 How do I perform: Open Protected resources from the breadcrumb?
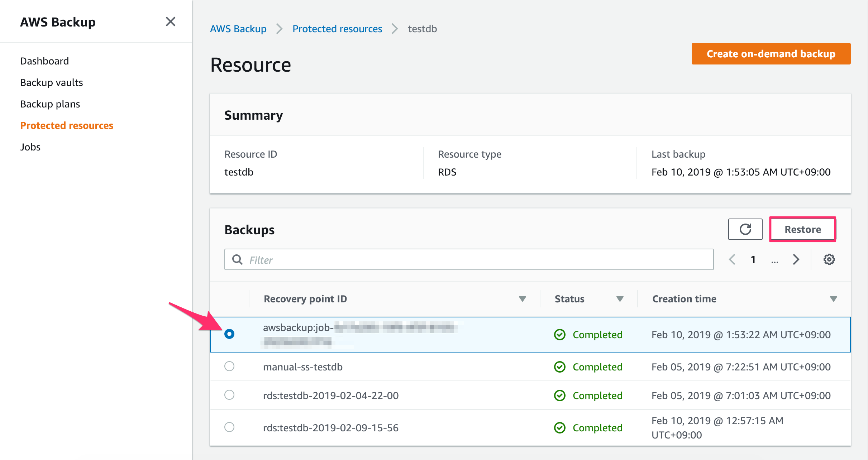(337, 29)
